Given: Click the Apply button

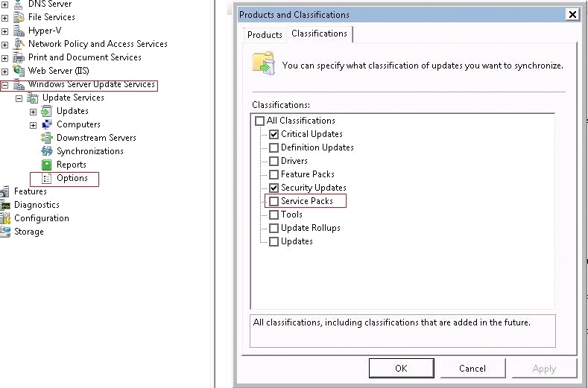Looking at the screenshot, I should [x=544, y=369].
